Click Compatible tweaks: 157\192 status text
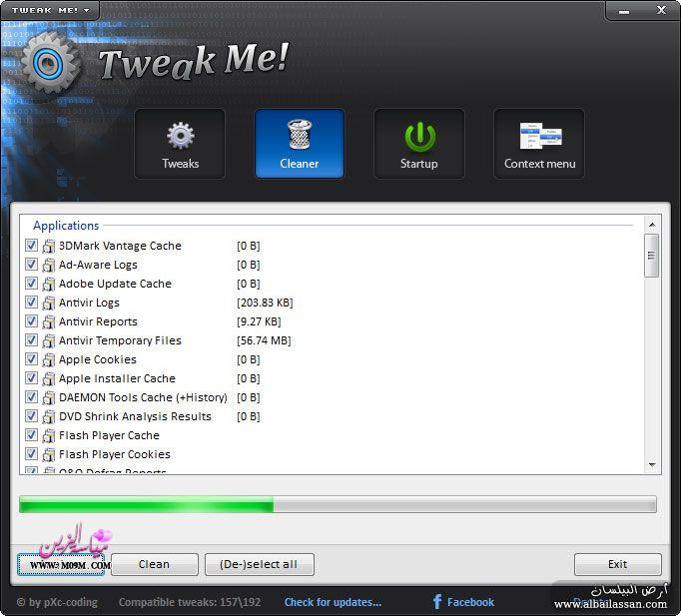Viewport: 681px width, 616px height. tap(190, 602)
